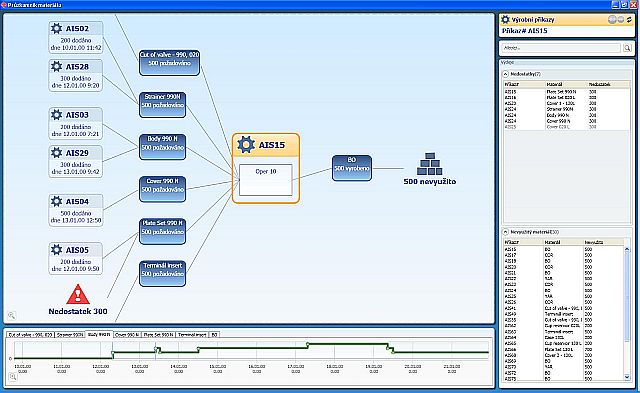Click the scrollbar down arrow in unused materials list
Viewport: 640px width, 393px height.
[x=627, y=377]
